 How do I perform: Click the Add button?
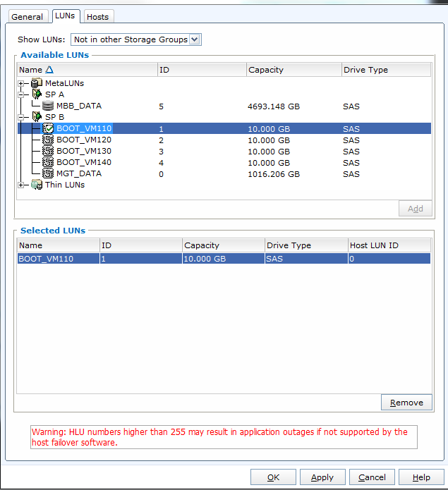(x=415, y=209)
